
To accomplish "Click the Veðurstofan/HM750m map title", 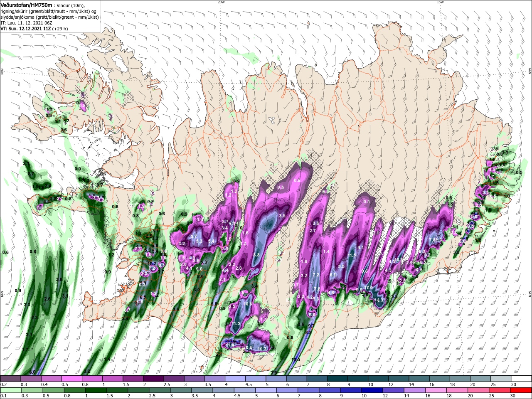I will (x=26, y=5).
